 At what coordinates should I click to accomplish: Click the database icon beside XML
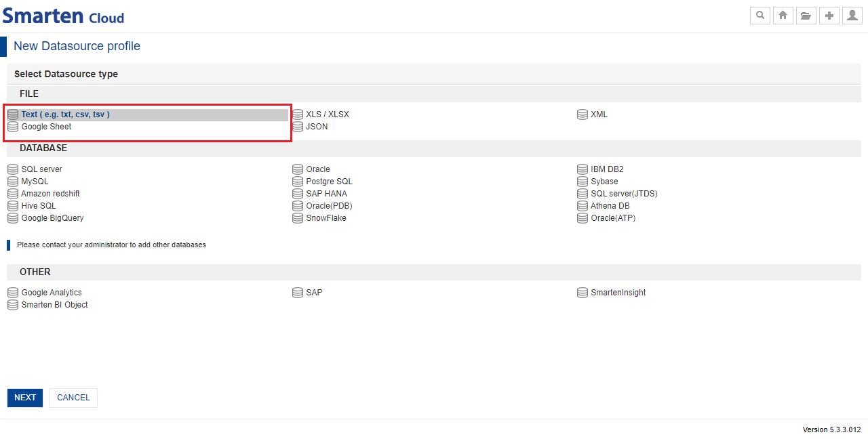point(583,114)
